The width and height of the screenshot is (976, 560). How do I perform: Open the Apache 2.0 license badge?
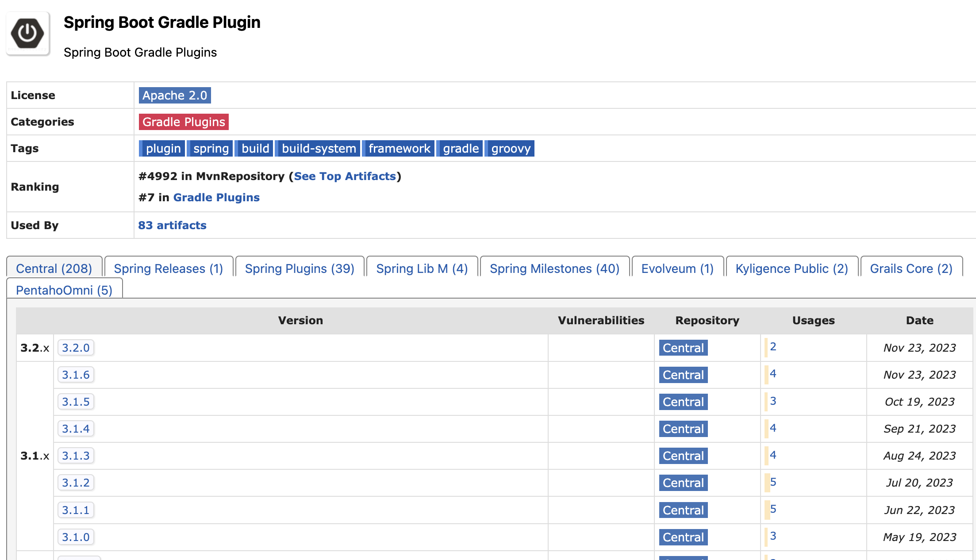point(174,96)
